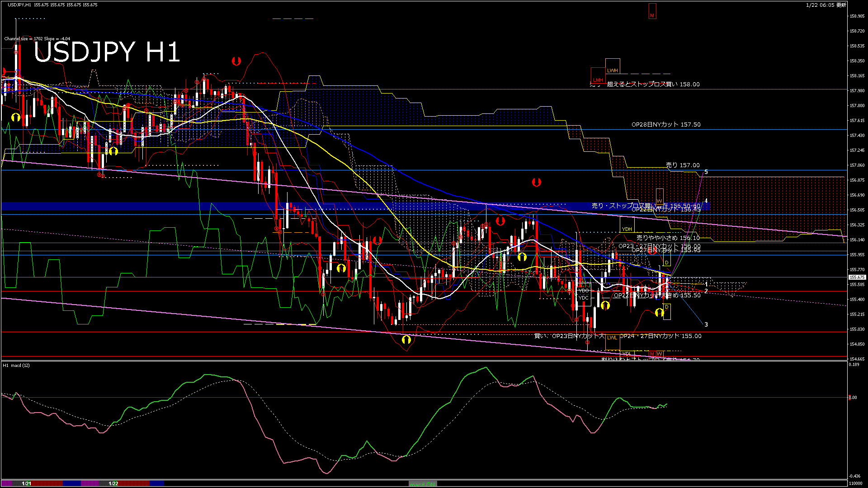Click the current price tag 155.675 on axis
The width and height of the screenshot is (868, 488).
pos(857,277)
